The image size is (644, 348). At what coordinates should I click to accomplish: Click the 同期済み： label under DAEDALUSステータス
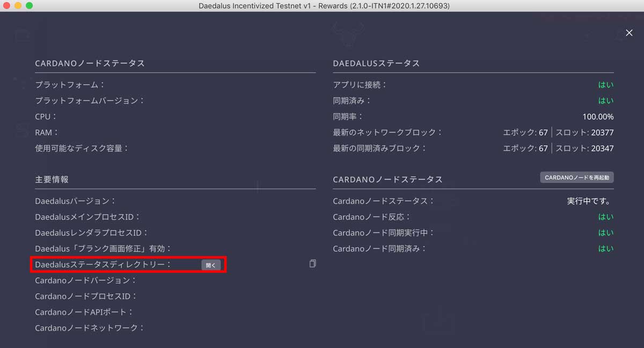pos(352,100)
